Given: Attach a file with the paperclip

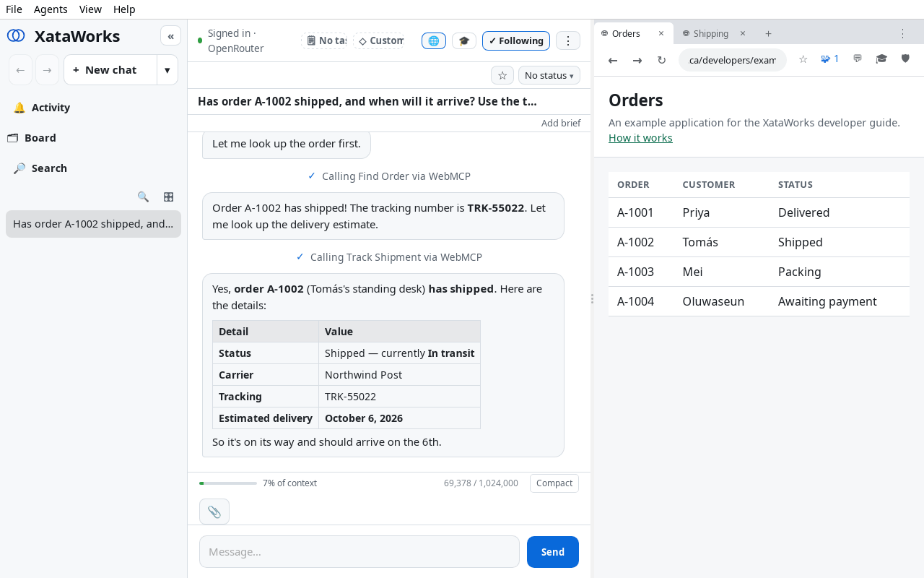Looking at the screenshot, I should [214, 512].
